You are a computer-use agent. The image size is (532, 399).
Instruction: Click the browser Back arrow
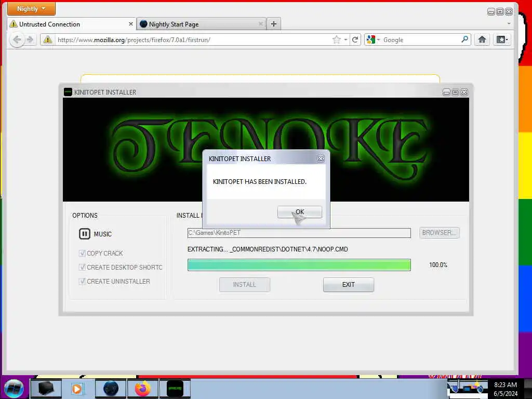(17, 39)
